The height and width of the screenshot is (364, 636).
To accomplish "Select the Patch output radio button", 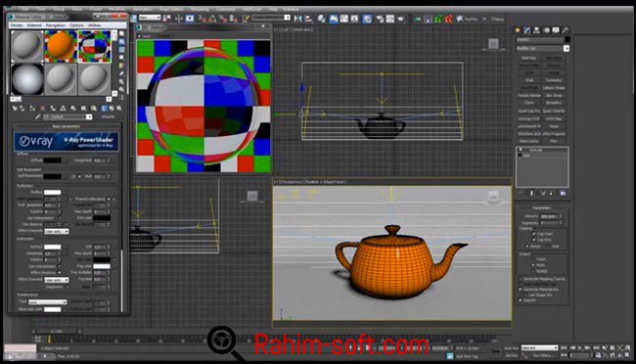I will tap(532, 259).
